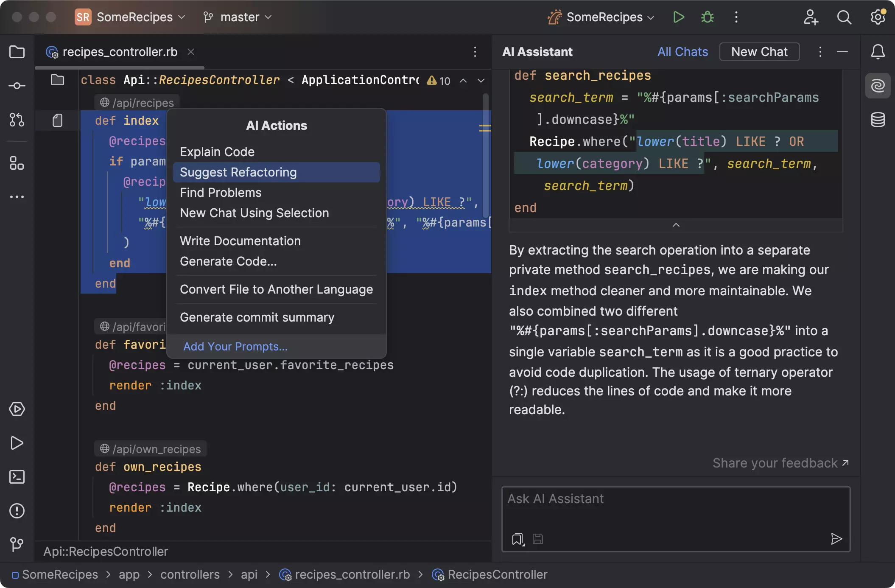This screenshot has height=588, width=895.
Task: Click the green Run button in toolbar
Action: [x=678, y=17]
